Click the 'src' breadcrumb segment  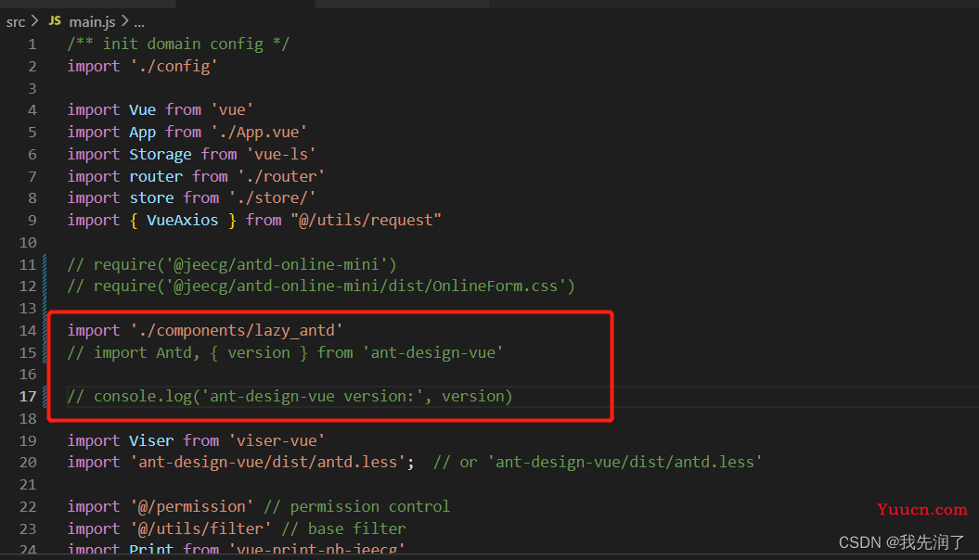(x=16, y=22)
